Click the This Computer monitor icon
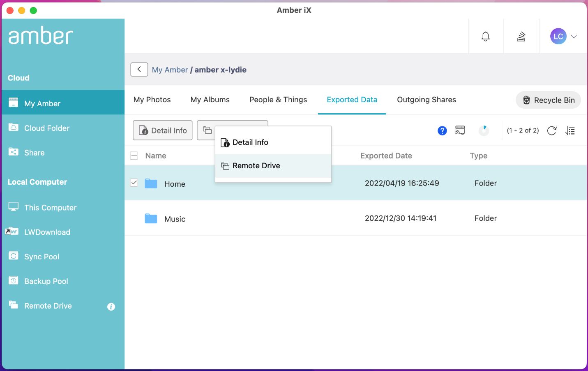This screenshot has width=588, height=371. coord(14,206)
